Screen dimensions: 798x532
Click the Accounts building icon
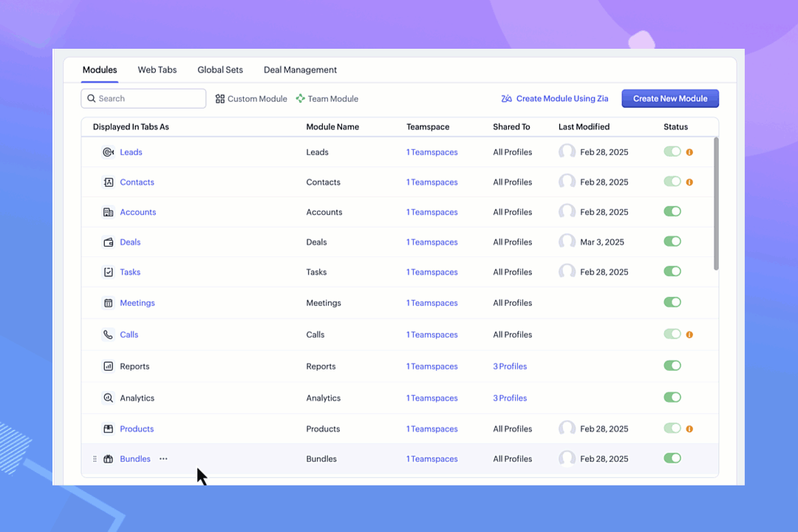coord(108,212)
